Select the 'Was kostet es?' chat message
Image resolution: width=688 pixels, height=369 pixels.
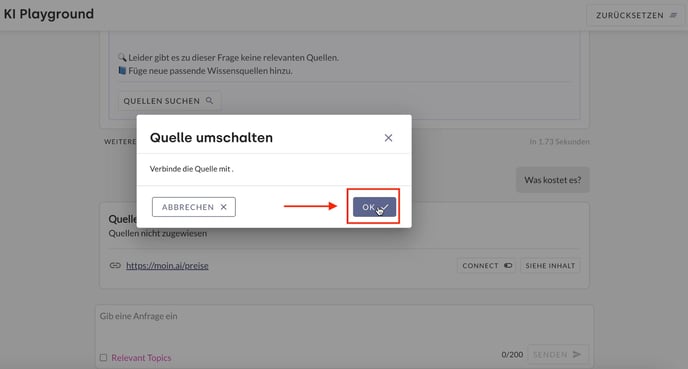pos(552,180)
